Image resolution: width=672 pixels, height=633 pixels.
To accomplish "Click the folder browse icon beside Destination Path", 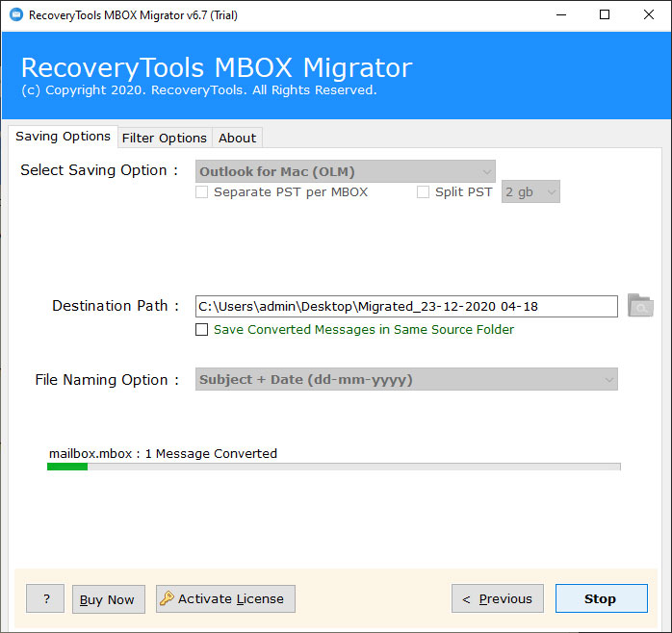I will [640, 306].
